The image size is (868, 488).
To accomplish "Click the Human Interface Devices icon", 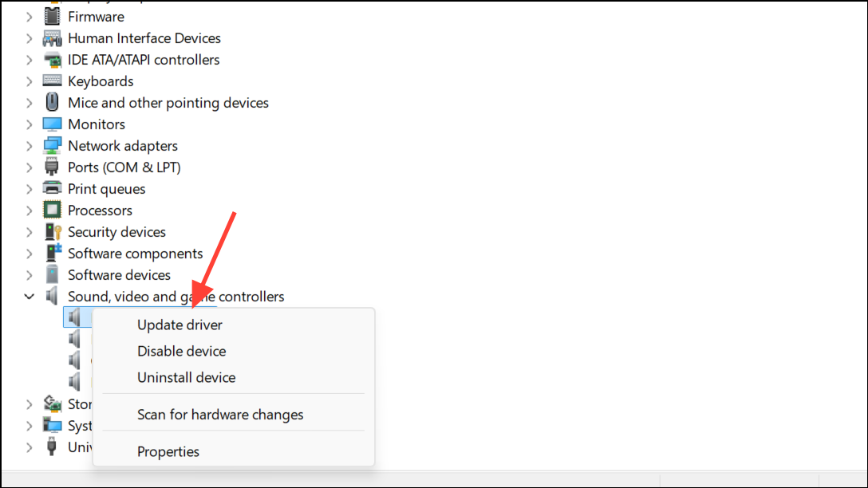I will tap(52, 38).
